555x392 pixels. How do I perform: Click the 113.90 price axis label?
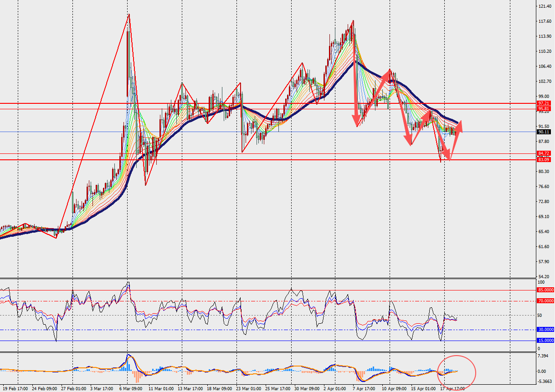point(544,36)
